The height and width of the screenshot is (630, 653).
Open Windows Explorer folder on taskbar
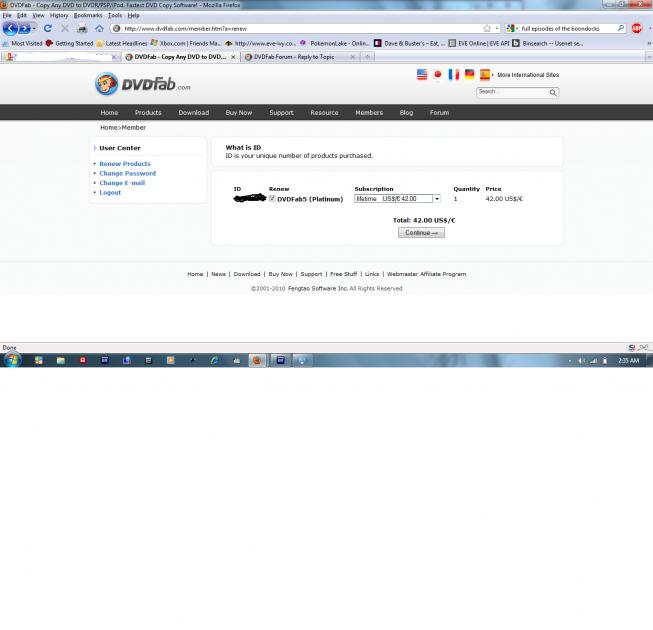pos(61,361)
